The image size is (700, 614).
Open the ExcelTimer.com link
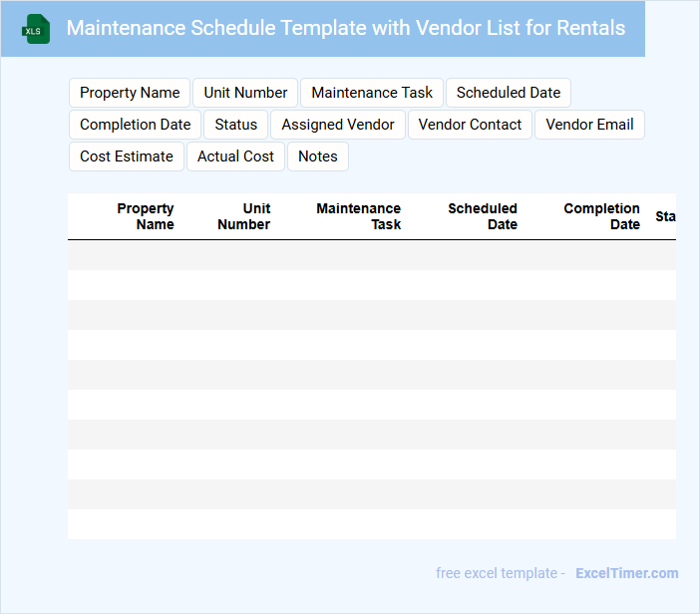click(626, 573)
